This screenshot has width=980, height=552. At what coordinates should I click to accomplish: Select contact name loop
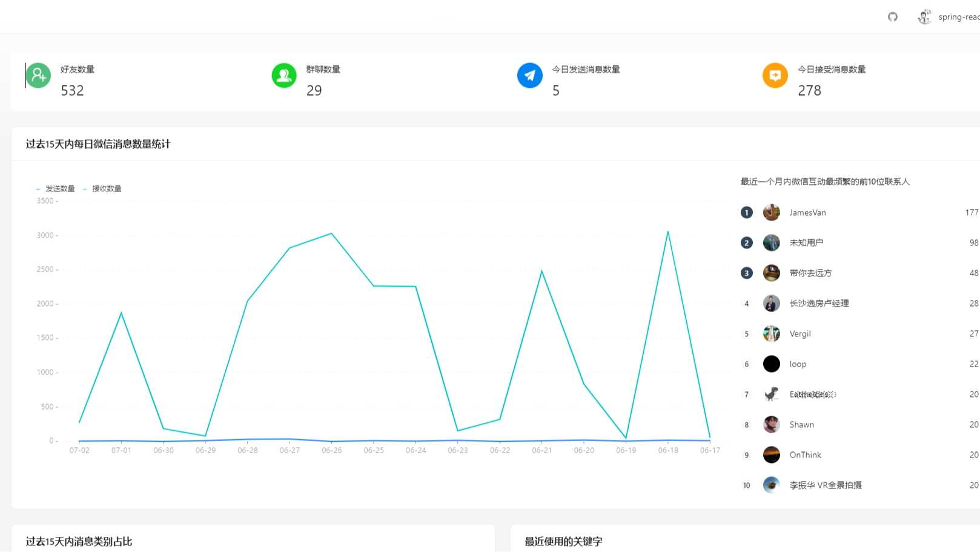[798, 364]
